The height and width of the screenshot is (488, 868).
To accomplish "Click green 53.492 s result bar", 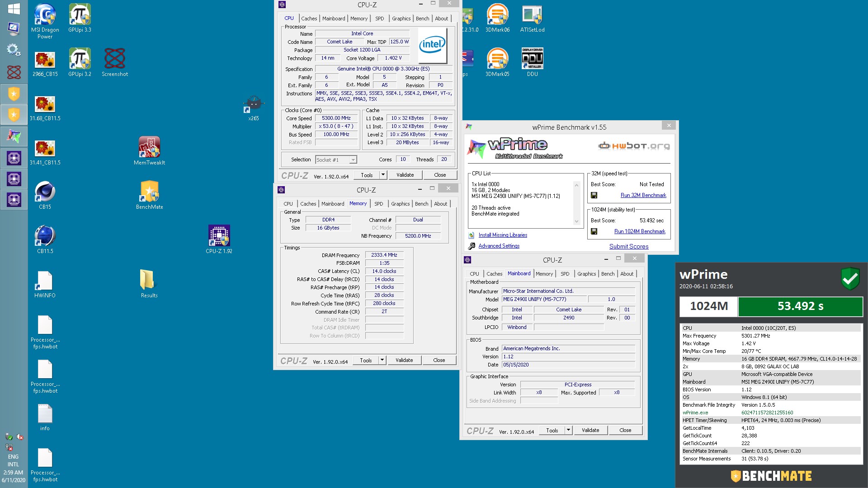I will (800, 306).
